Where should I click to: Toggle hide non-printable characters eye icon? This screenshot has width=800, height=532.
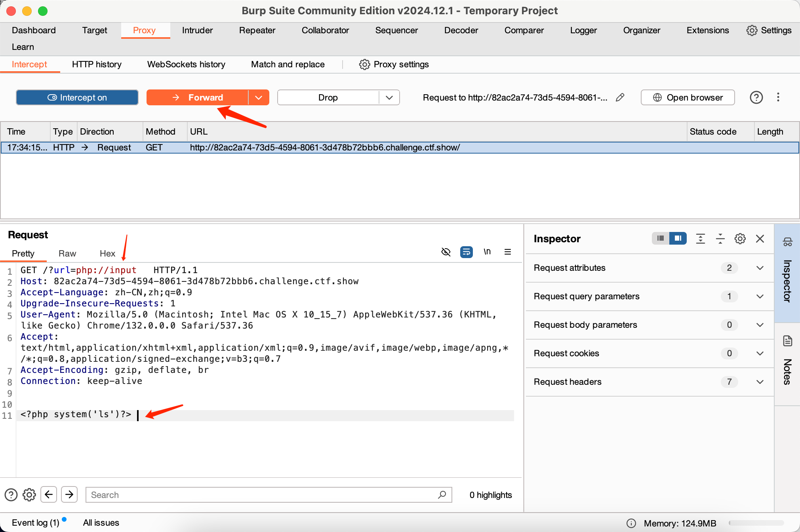(x=446, y=252)
